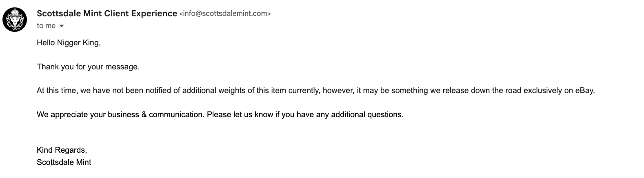Click the phrase 'We appreciate your business'
Screen dimensions: 644x178
(87, 115)
